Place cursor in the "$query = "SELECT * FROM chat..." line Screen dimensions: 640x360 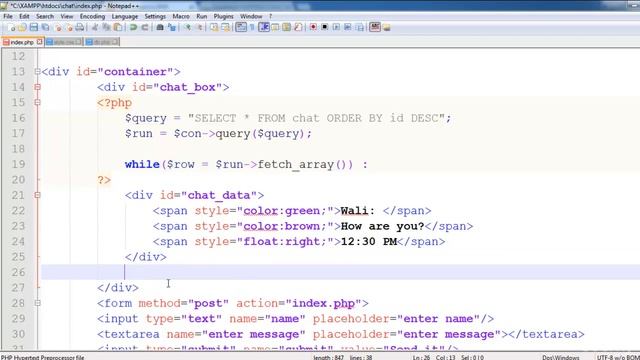click(288, 118)
